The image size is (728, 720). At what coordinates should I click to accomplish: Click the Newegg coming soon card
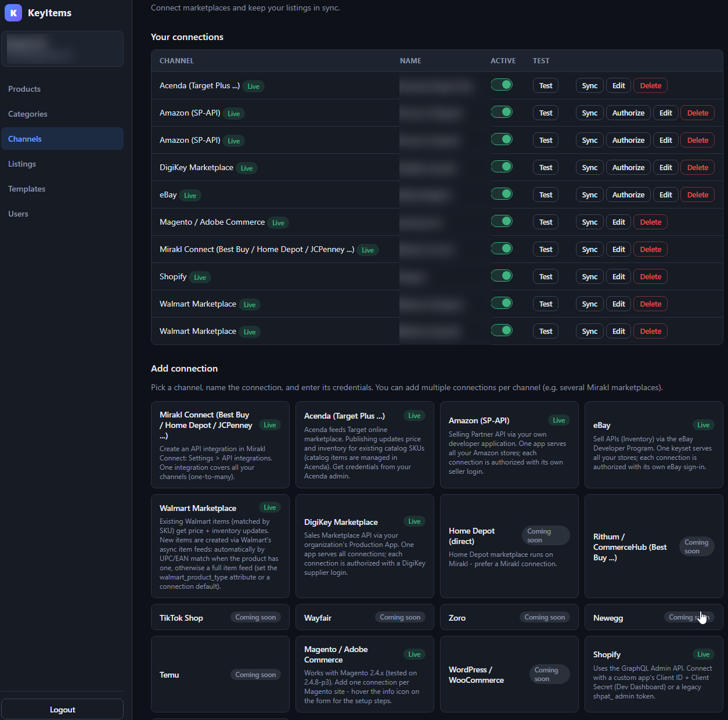654,617
